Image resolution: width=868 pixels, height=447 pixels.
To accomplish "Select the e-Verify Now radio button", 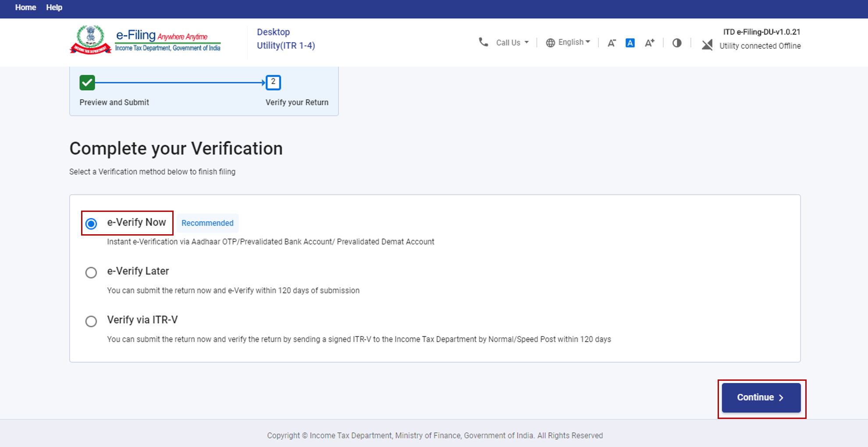I will (91, 224).
